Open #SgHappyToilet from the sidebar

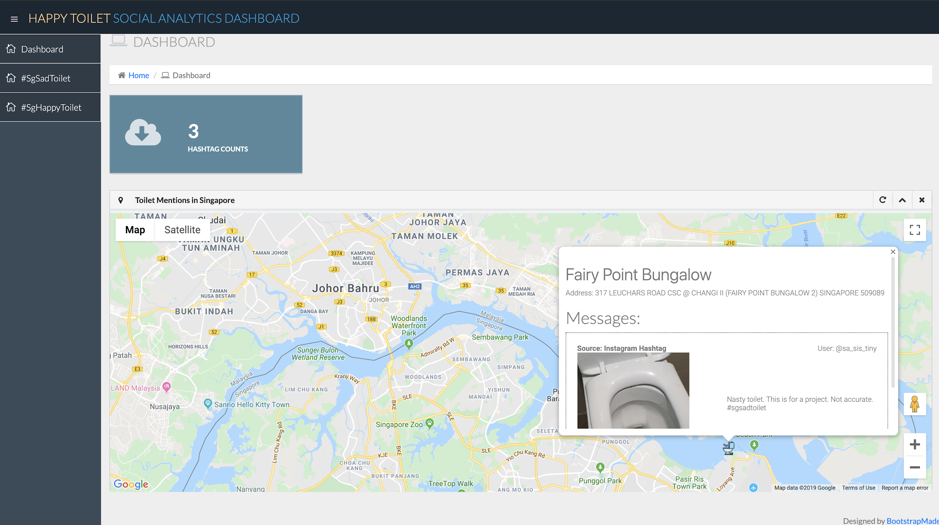51,107
